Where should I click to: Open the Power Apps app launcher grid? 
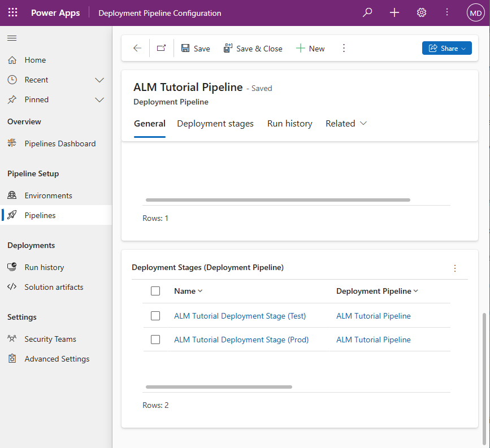[x=13, y=13]
